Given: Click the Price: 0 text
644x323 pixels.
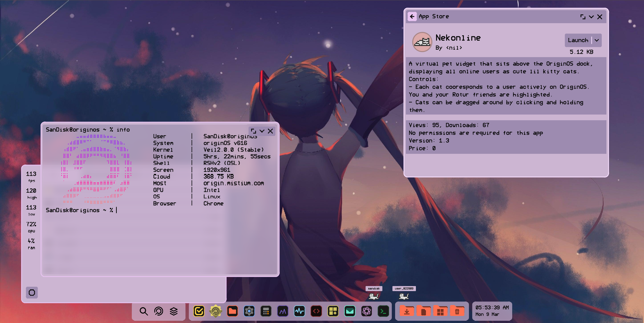Looking at the screenshot, I should click(x=422, y=148).
